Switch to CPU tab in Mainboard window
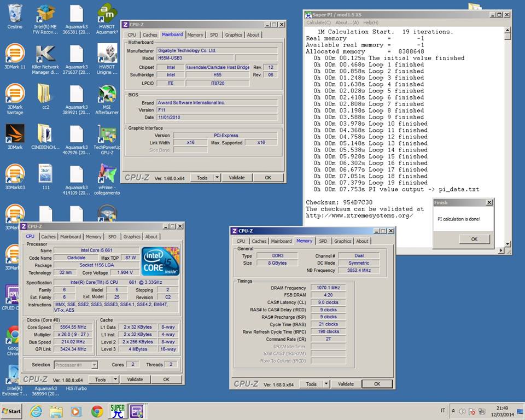The height and width of the screenshot is (420, 525). pos(132,35)
